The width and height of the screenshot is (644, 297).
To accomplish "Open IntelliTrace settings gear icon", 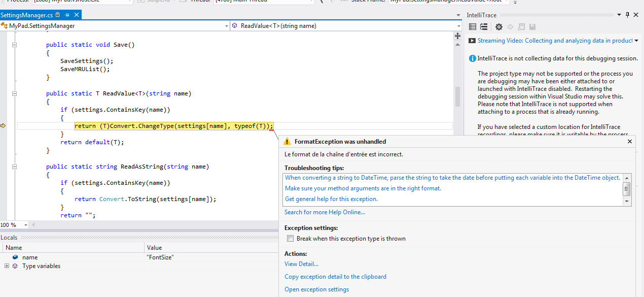I will [x=499, y=27].
